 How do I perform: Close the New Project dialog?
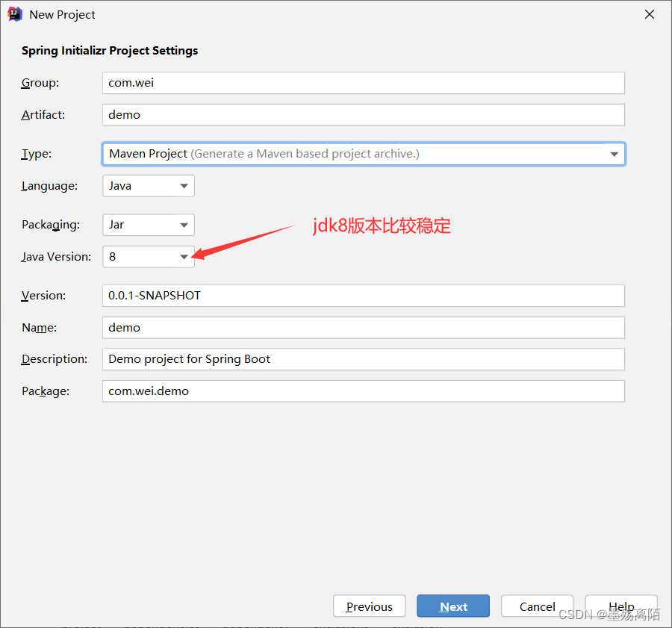650,14
